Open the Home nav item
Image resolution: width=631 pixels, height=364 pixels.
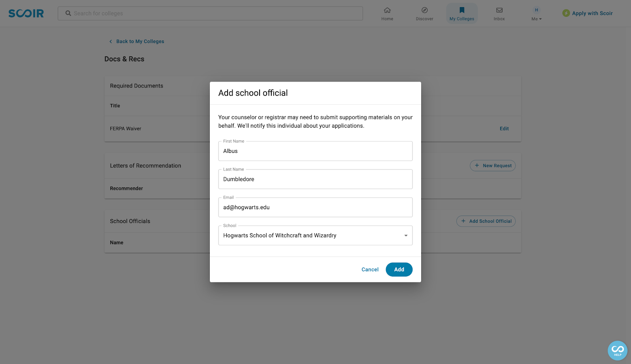pos(387,14)
